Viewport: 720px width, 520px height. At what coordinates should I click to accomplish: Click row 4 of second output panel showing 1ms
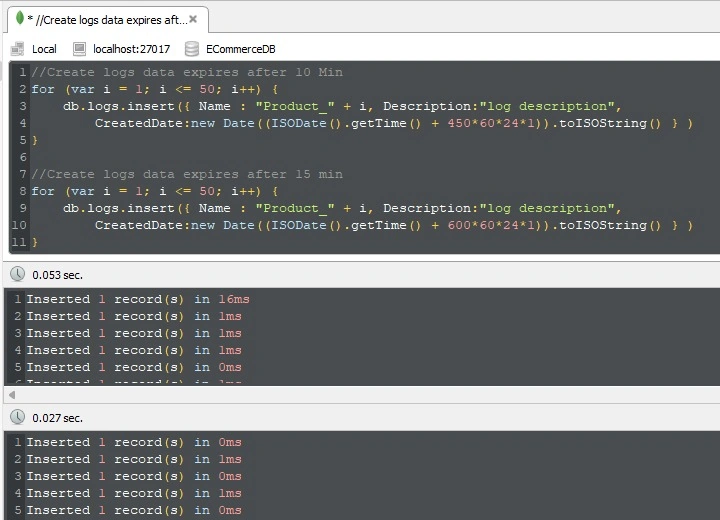coord(134,493)
